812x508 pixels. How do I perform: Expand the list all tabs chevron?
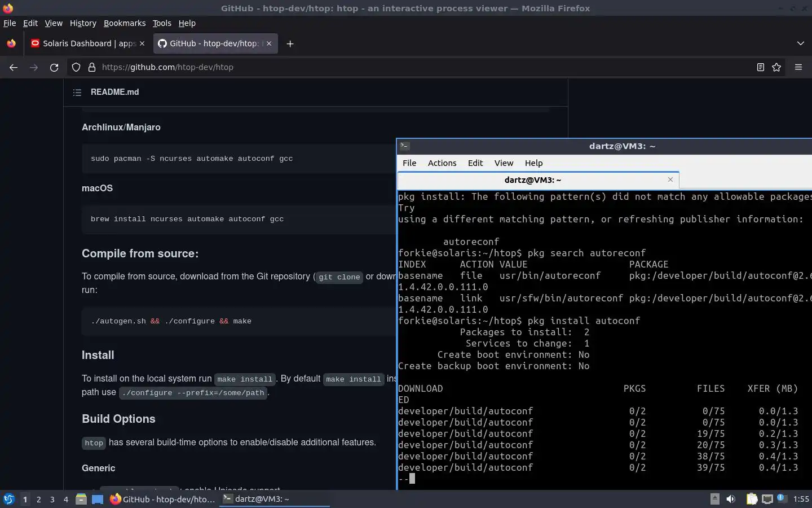801,43
